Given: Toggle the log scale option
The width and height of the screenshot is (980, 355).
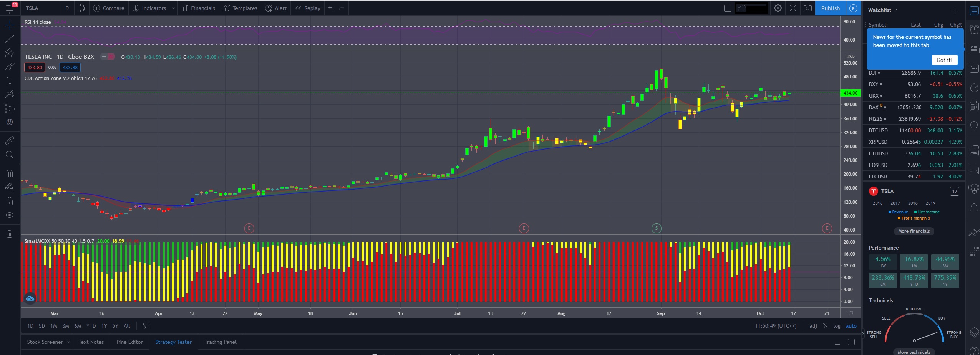Looking at the screenshot, I should click(x=837, y=326).
